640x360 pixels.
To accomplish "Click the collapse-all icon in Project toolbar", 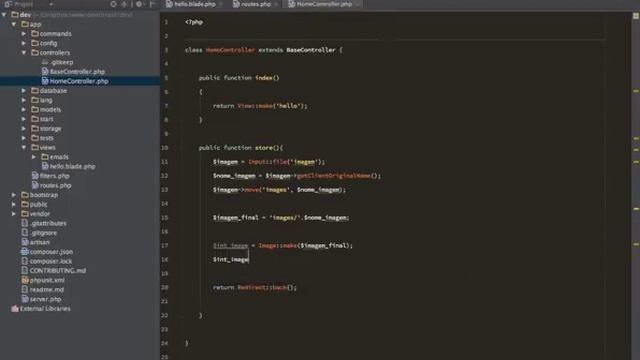I will [124, 4].
